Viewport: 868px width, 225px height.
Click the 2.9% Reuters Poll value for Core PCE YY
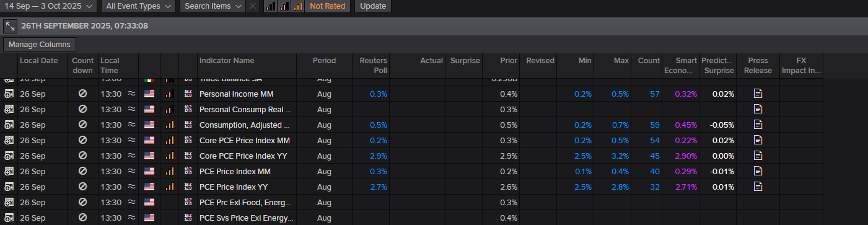click(x=379, y=156)
